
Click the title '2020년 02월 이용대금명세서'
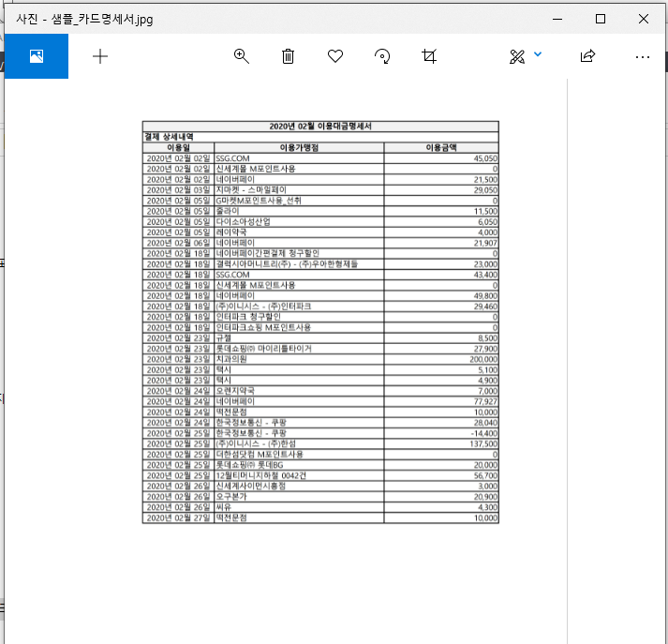(x=320, y=127)
